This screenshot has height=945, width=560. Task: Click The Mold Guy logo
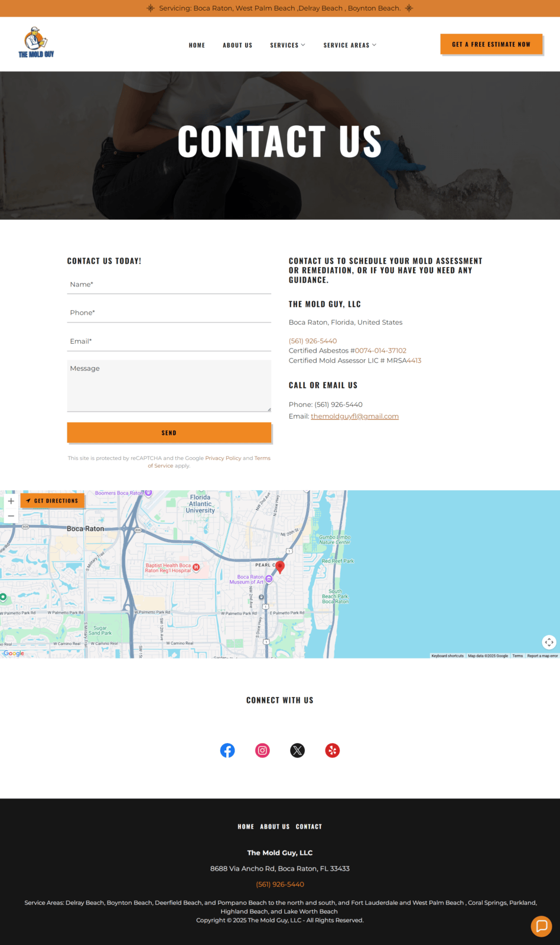[37, 43]
